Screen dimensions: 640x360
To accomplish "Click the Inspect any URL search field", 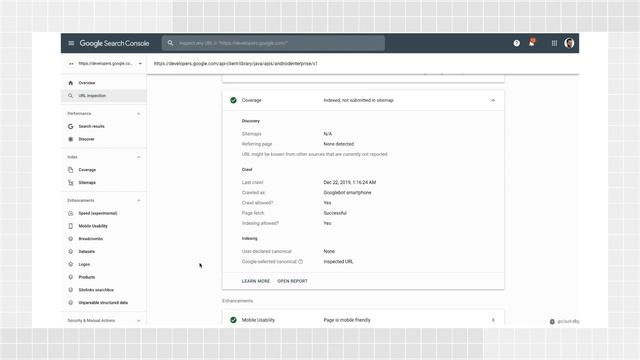I will 273,43.
